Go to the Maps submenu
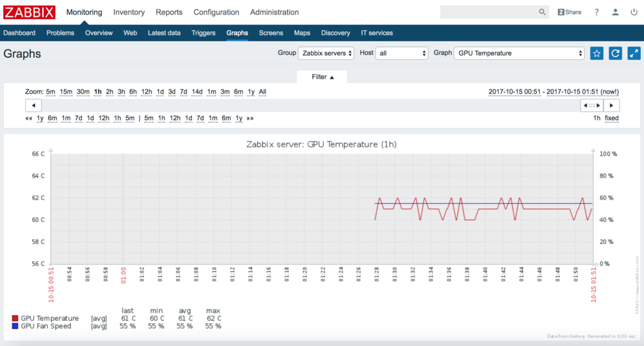 (x=302, y=33)
